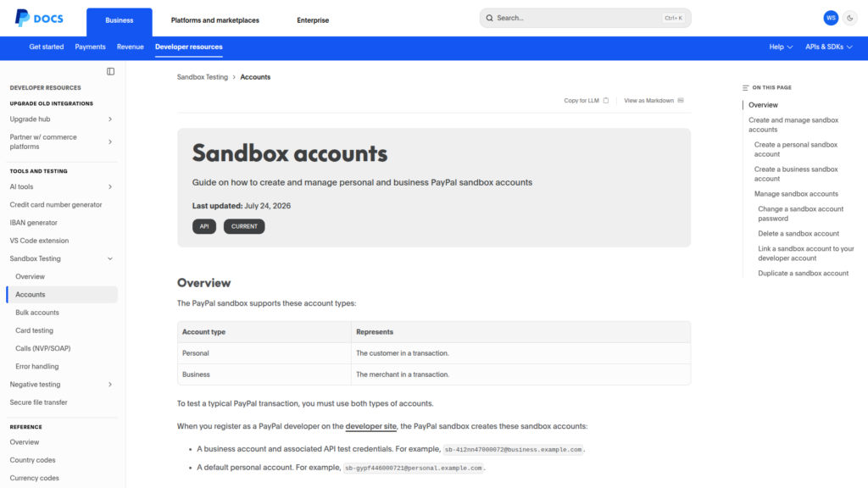Click the Business account type cell
Screen dimensions: 868x488
[264, 374]
